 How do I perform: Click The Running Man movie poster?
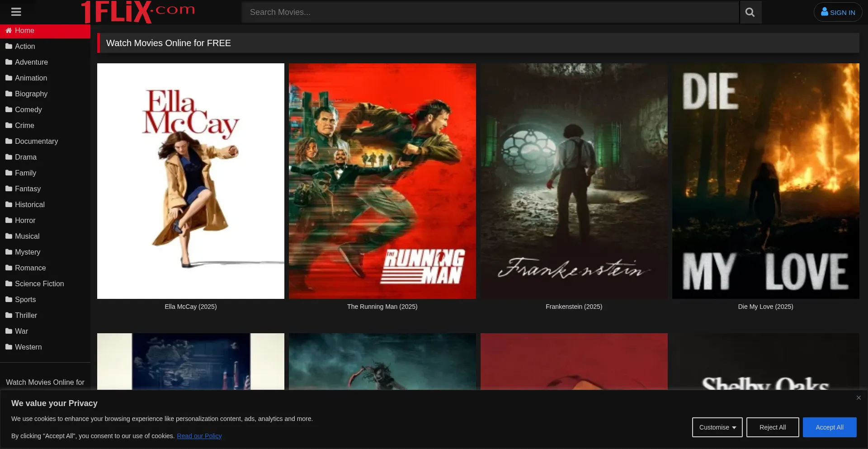pos(382,181)
